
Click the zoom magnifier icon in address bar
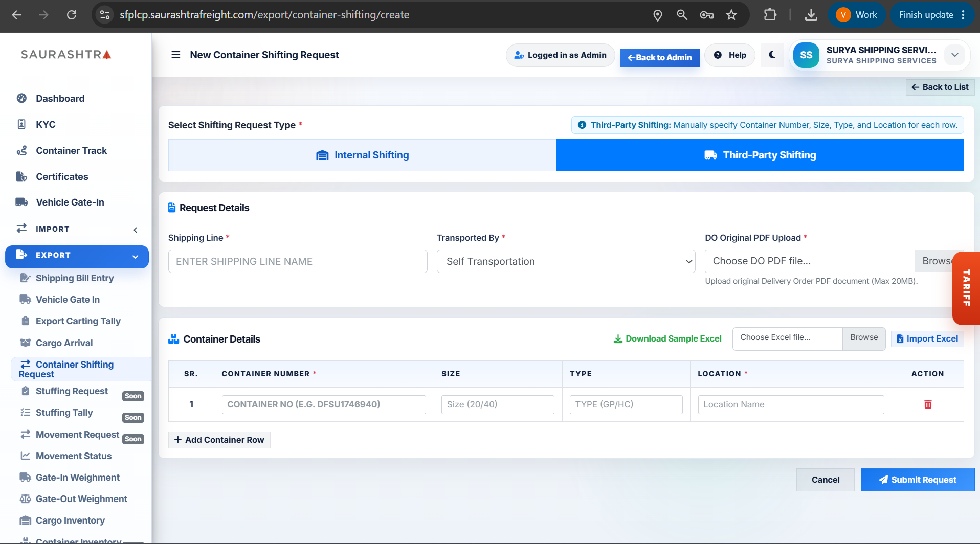pyautogui.click(x=682, y=15)
